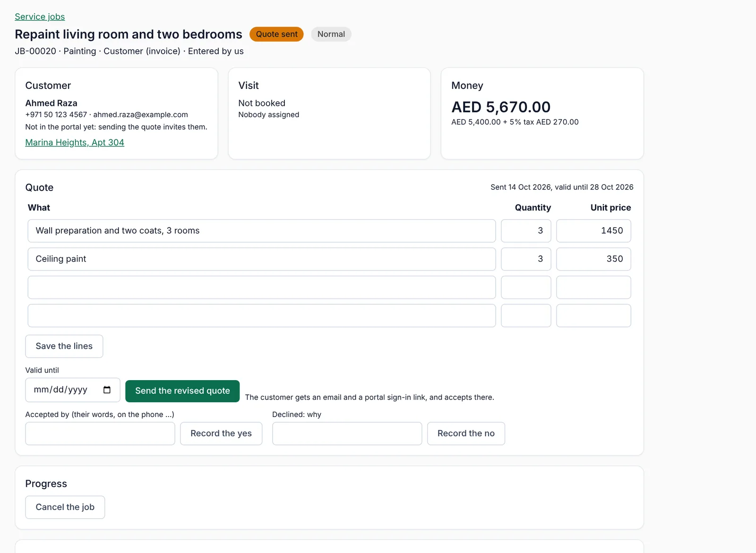The width and height of the screenshot is (756, 553).
Task: Click the job title 'Repaint living room and two bedrooms'
Action: tap(129, 34)
